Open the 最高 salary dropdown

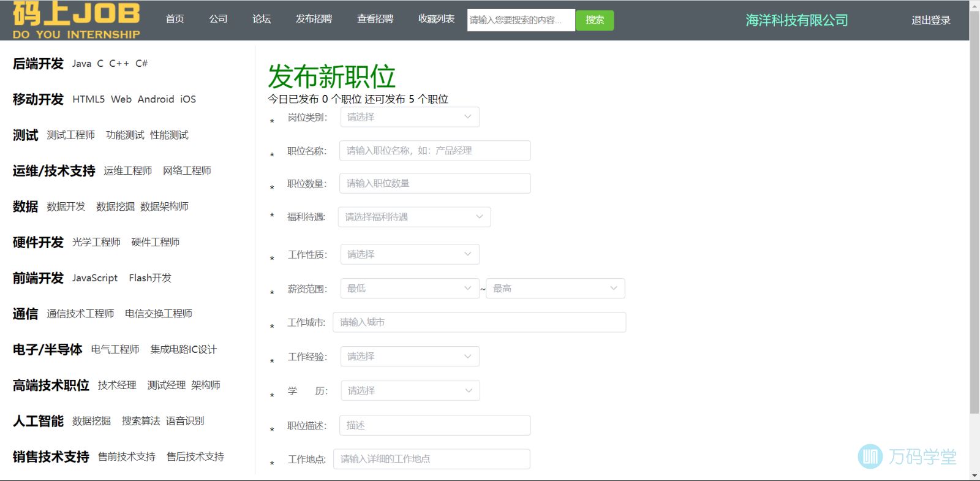556,289
